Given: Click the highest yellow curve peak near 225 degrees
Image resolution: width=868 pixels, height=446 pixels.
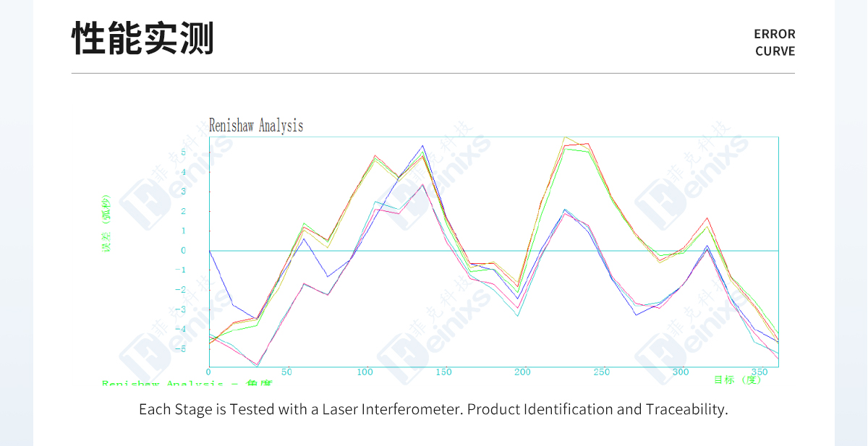Looking at the screenshot, I should [565, 137].
